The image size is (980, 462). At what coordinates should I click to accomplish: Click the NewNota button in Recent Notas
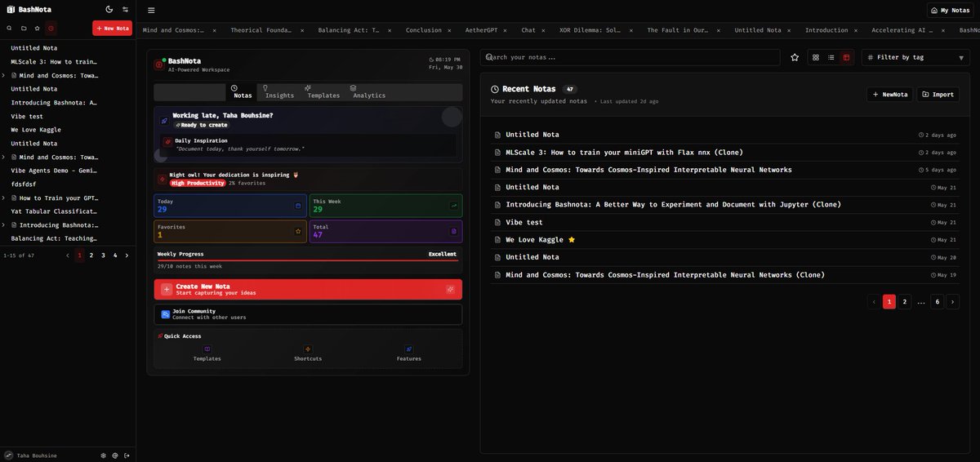[x=889, y=94]
